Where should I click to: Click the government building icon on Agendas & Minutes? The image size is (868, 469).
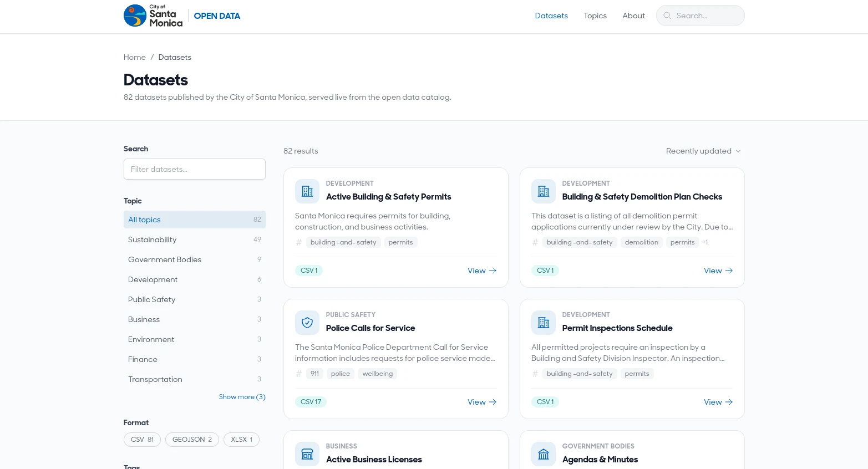[x=544, y=454]
